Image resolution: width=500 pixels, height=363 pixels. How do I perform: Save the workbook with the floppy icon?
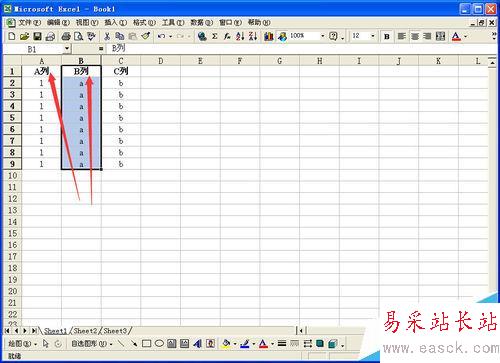(x=37, y=36)
